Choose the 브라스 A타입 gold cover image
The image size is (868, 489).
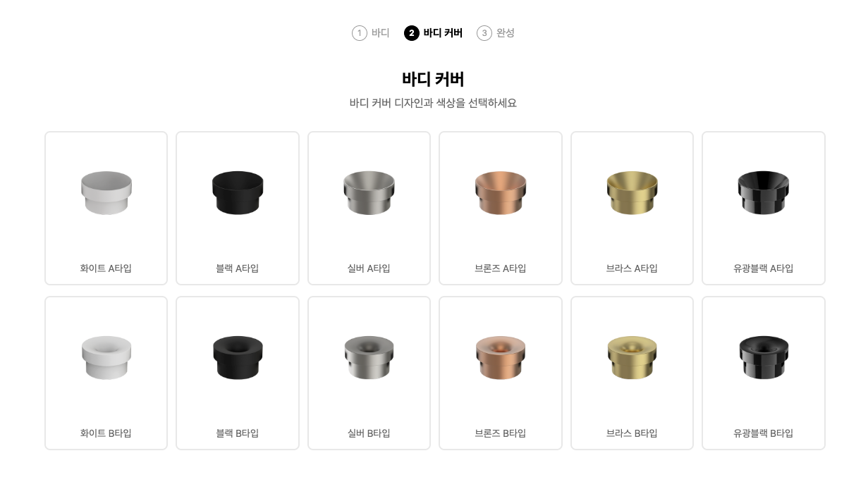tap(632, 193)
